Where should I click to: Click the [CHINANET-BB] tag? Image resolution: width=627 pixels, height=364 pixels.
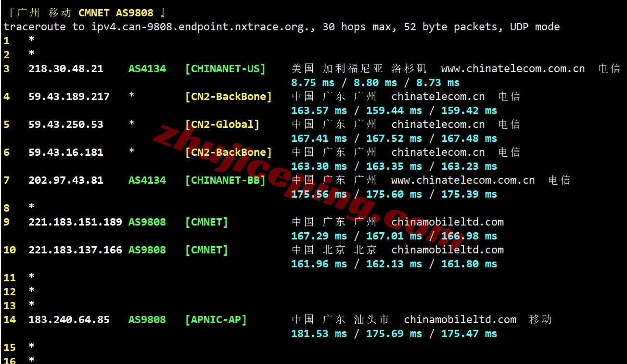225,180
